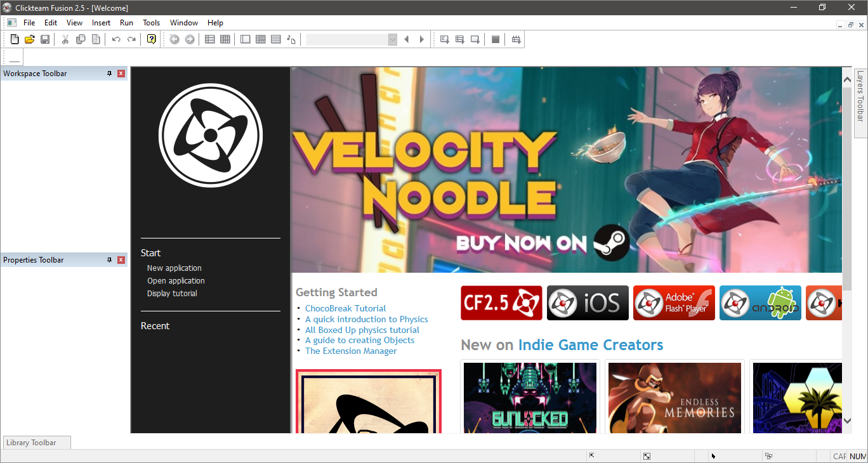This screenshot has width=868, height=463.
Task: Click the Redo arrow icon
Action: coord(131,39)
